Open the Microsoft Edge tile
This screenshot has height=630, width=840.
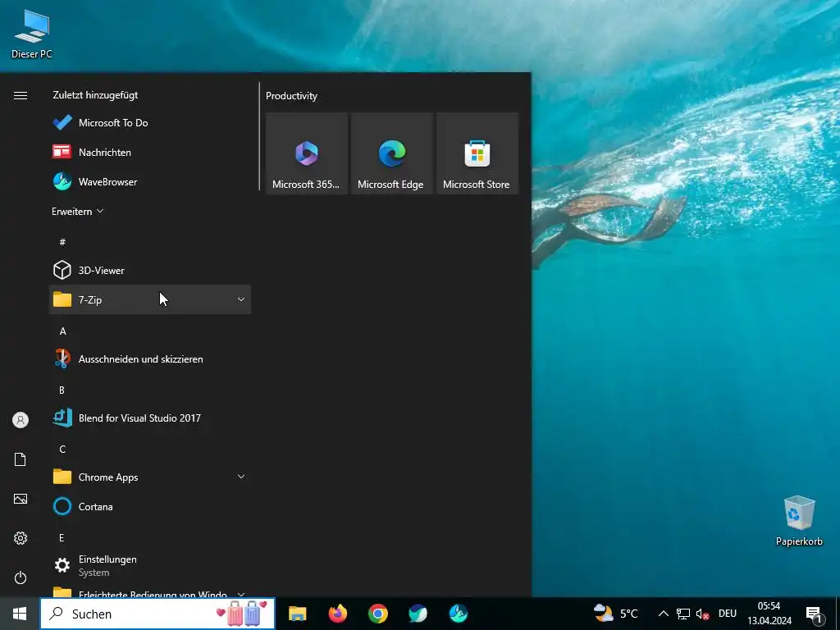coord(391,153)
